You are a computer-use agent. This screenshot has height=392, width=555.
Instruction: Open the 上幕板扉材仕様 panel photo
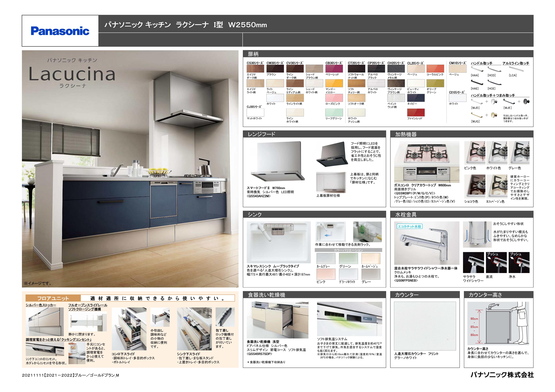(x=331, y=182)
